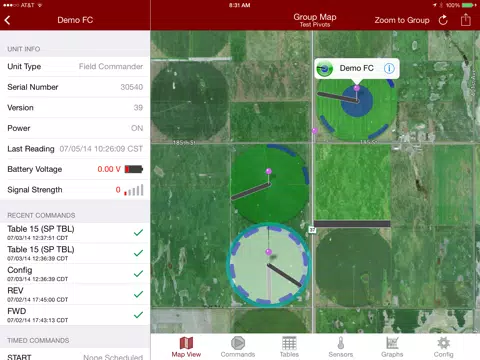Open the Tables tab
The image size is (480, 360).
point(289,347)
